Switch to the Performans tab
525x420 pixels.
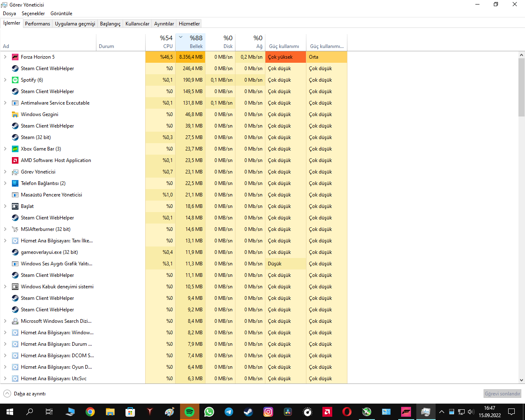pos(37,24)
